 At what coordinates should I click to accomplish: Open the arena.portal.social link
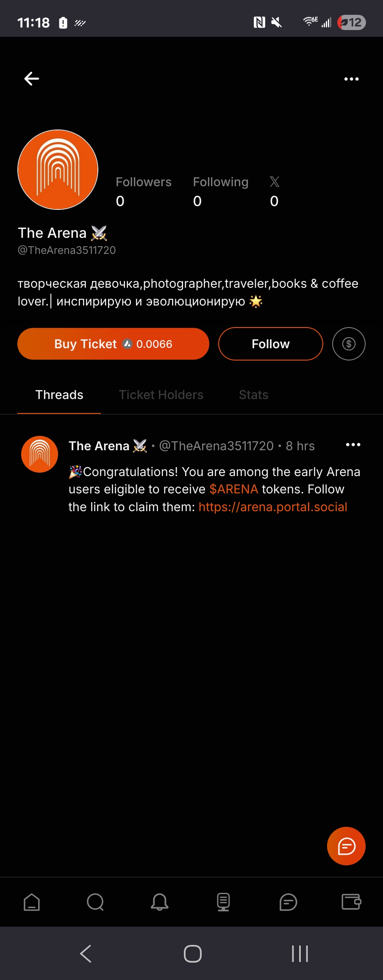click(273, 507)
